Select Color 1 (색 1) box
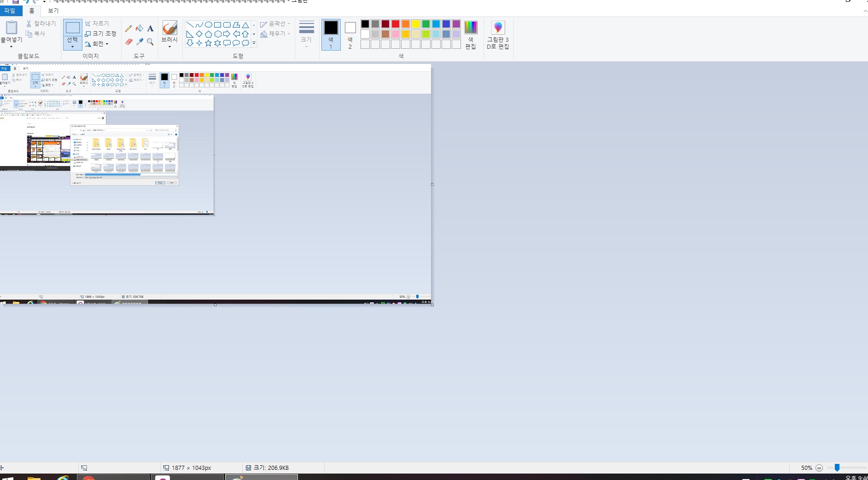Screen dimensions: 868x480 click(331, 35)
